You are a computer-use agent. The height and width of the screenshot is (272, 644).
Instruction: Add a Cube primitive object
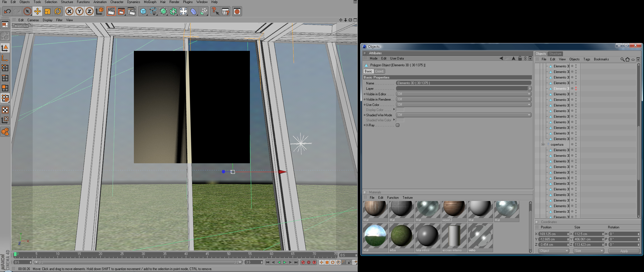point(143,11)
